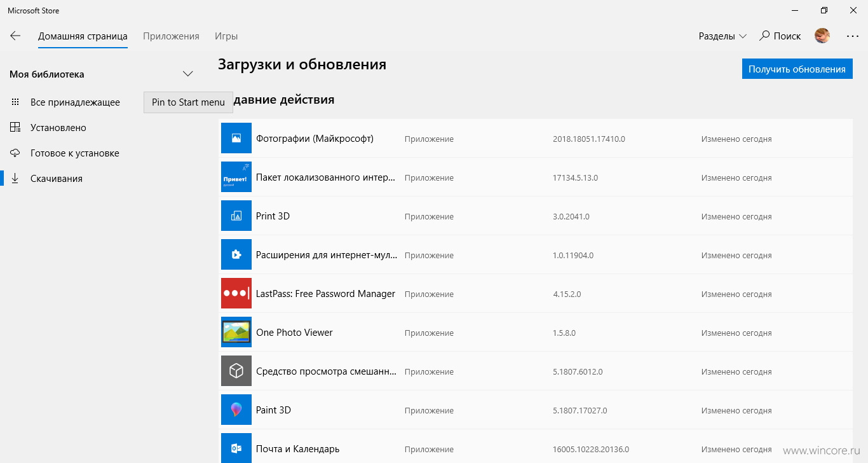This screenshot has width=868, height=463.
Task: Click the download arrow icon beside Скачивания
Action: click(x=15, y=179)
